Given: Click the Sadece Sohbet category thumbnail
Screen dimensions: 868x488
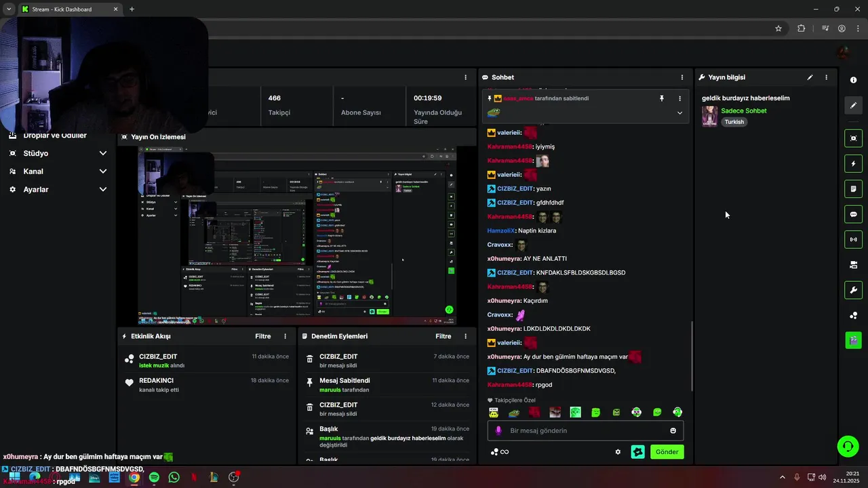Looking at the screenshot, I should (x=709, y=116).
